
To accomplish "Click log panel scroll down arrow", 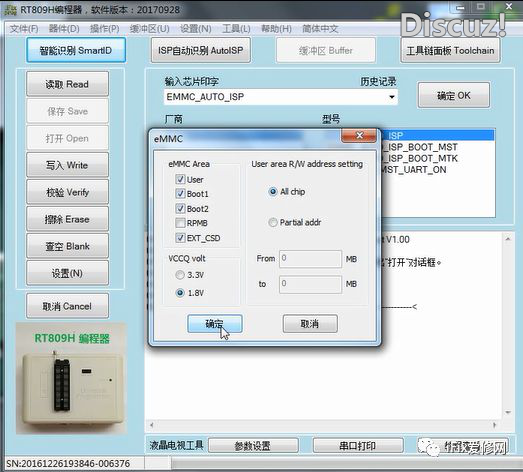I will coord(508,412).
